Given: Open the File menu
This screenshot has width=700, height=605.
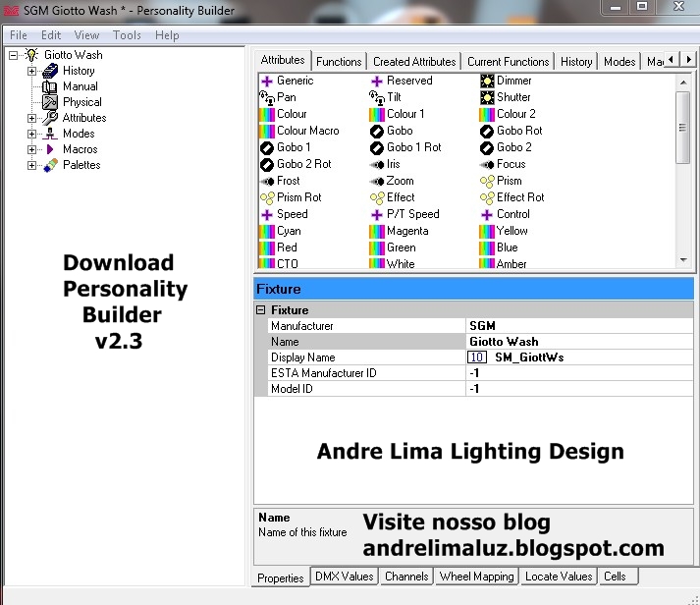Looking at the screenshot, I should 19,35.
